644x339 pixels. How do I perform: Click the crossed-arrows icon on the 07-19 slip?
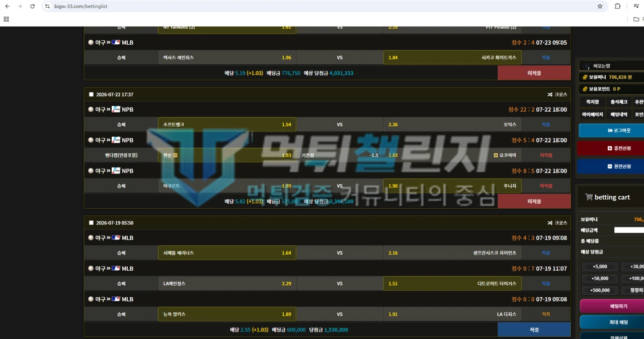[550, 223]
